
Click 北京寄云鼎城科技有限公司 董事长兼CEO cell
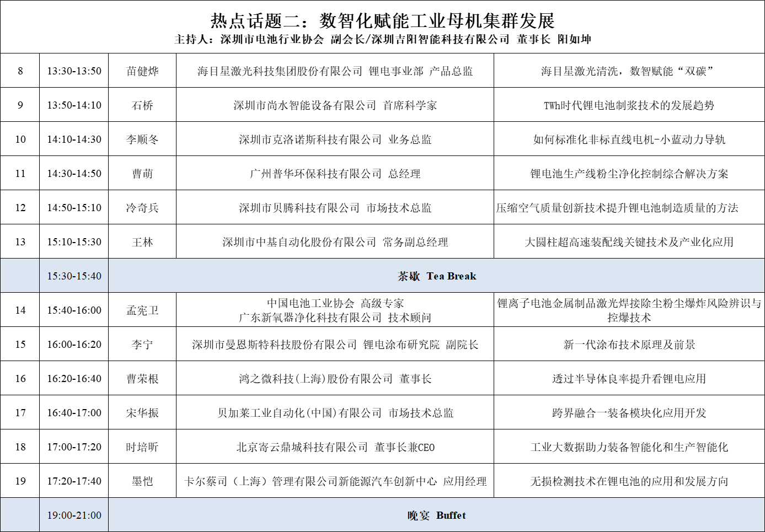tap(335, 447)
